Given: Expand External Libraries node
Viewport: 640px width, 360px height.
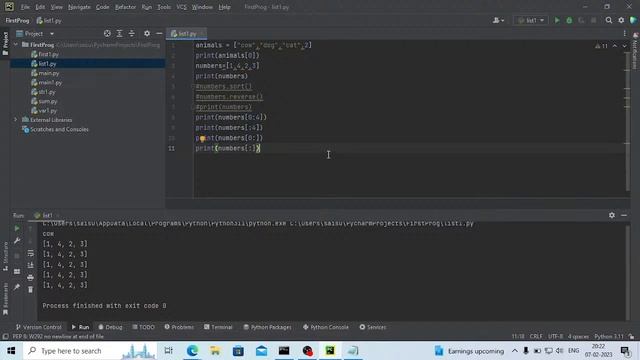Looking at the screenshot, I should click(x=16, y=120).
